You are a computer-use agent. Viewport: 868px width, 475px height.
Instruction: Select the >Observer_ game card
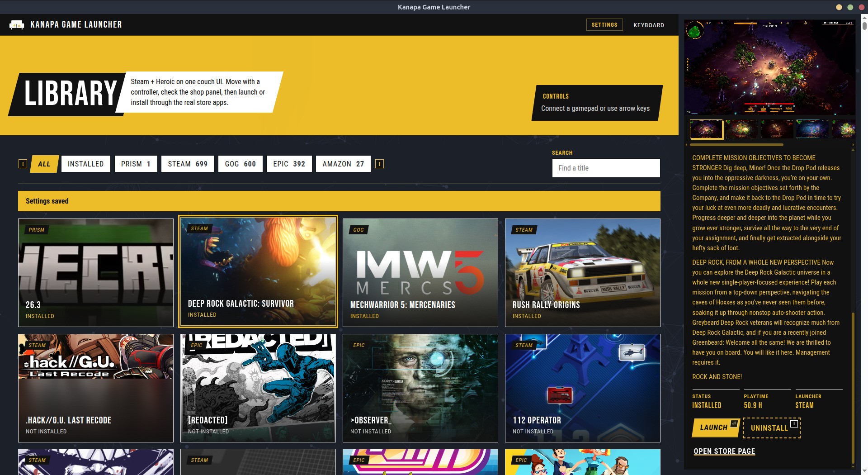pos(420,388)
